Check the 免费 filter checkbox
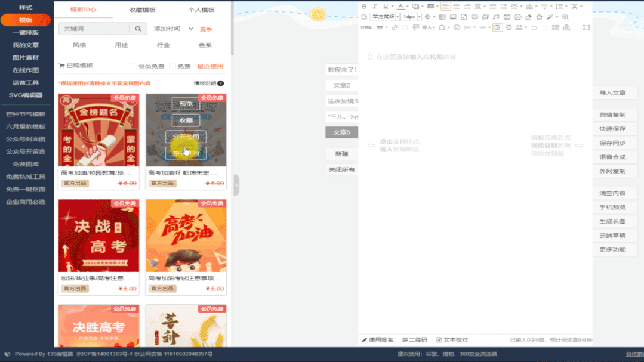644x362 pixels. 172,66
